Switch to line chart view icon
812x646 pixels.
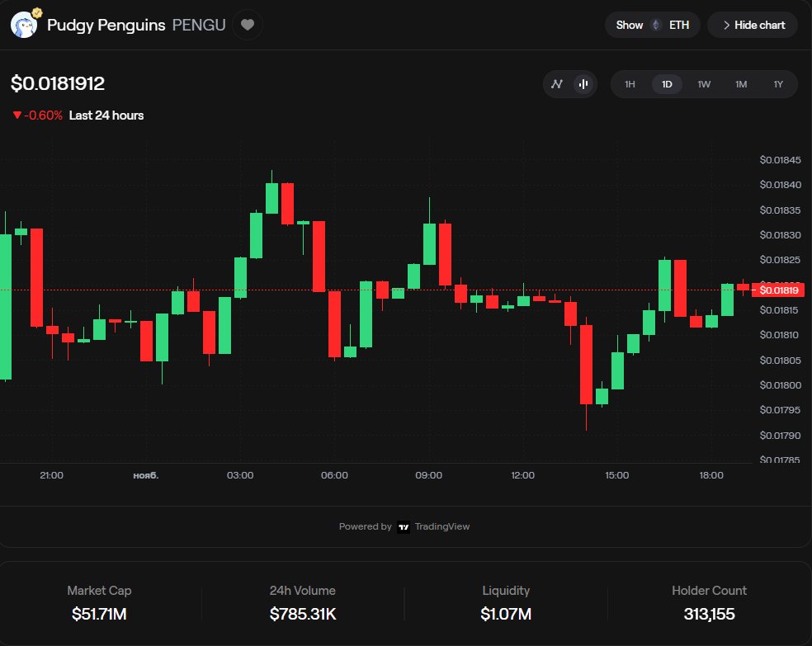click(557, 84)
